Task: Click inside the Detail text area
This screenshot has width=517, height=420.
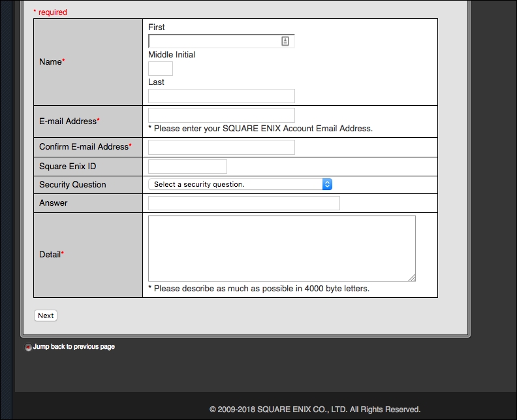Action: tap(281, 248)
